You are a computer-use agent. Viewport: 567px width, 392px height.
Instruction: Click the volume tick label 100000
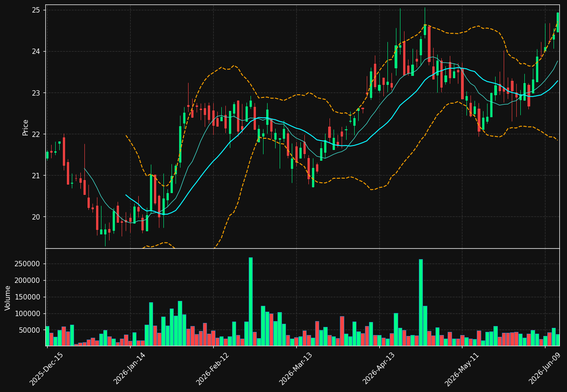pos(28,314)
